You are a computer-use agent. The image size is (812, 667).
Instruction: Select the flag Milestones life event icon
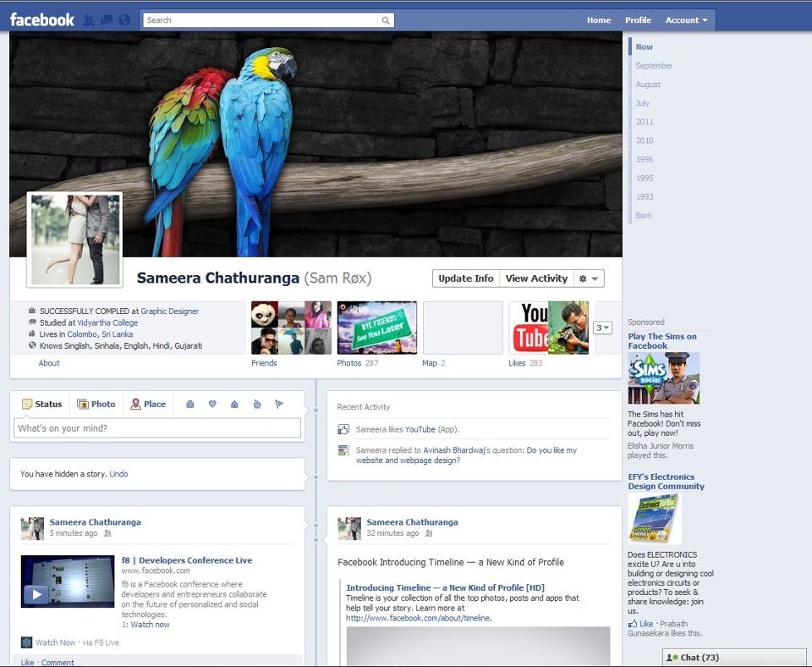pyautogui.click(x=279, y=405)
